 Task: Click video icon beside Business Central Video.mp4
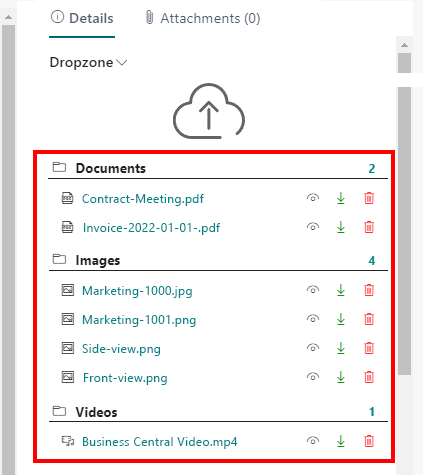coord(68,441)
